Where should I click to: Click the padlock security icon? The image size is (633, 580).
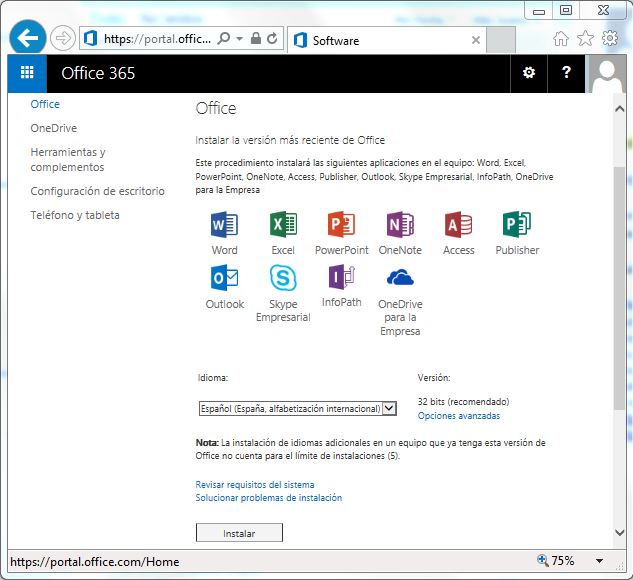256,38
